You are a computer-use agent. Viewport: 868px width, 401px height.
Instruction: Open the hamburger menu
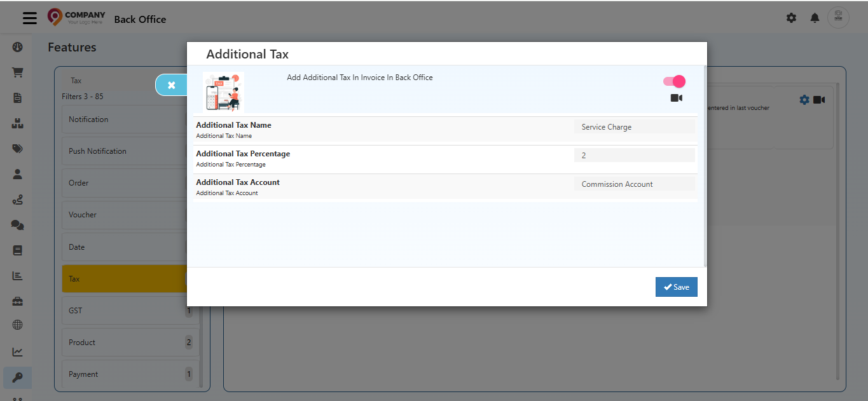[x=30, y=18]
